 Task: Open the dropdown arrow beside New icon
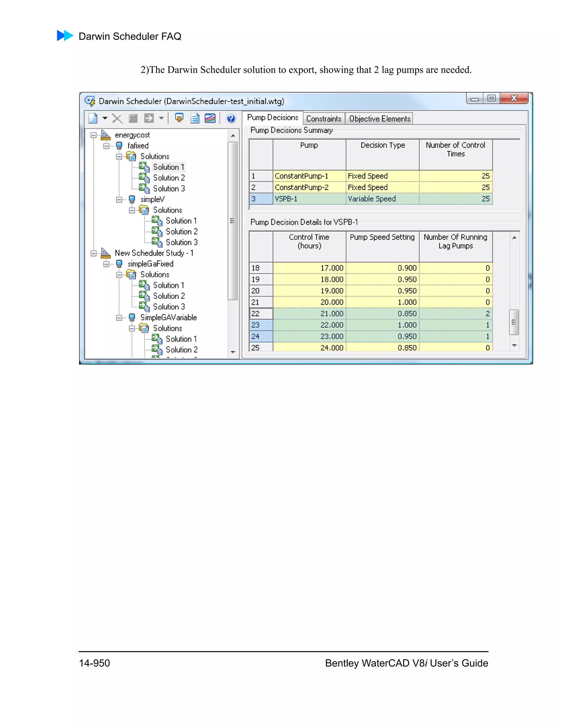[105, 118]
